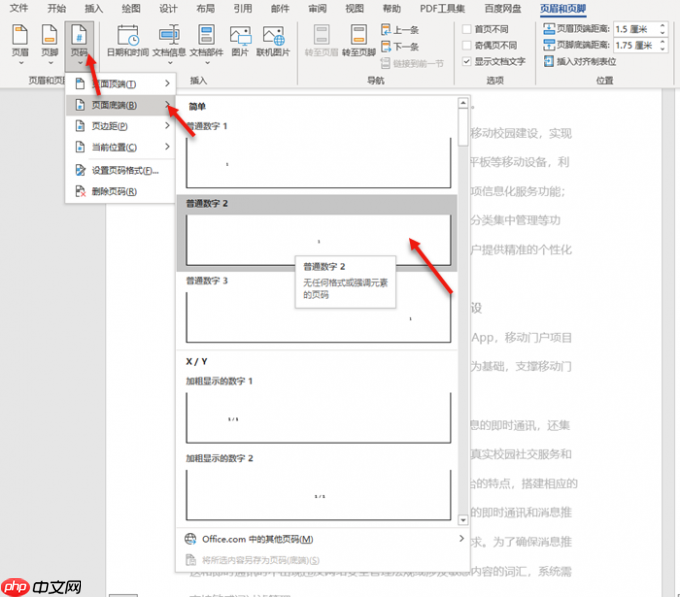Expand the 页面顶端 submenu arrow
The image size is (680, 597).
click(x=167, y=83)
